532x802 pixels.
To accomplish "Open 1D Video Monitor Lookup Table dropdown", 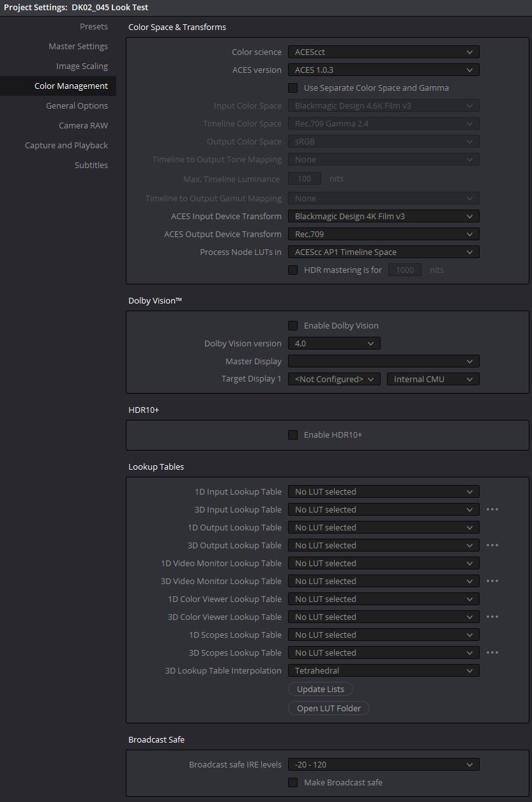I will pyautogui.click(x=383, y=563).
